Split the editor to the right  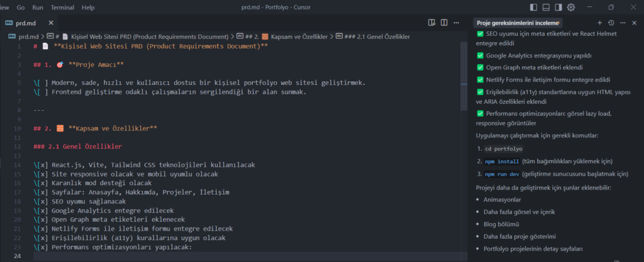tap(444, 23)
